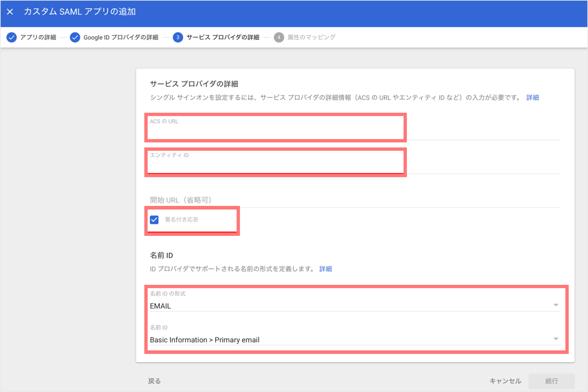This screenshot has width=588, height=392.
Task: Click the アプリの詳細 step checkmark icon
Action: [x=12, y=38]
